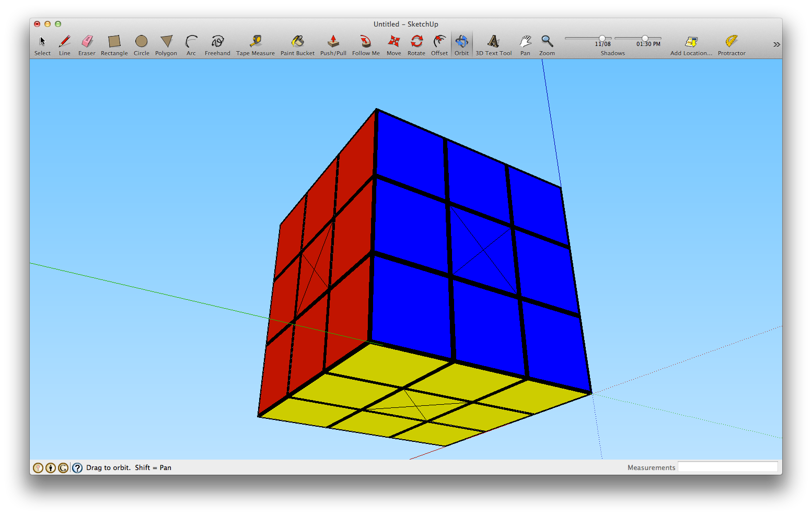812x516 pixels.
Task: Select the Orbit tool
Action: point(461,42)
